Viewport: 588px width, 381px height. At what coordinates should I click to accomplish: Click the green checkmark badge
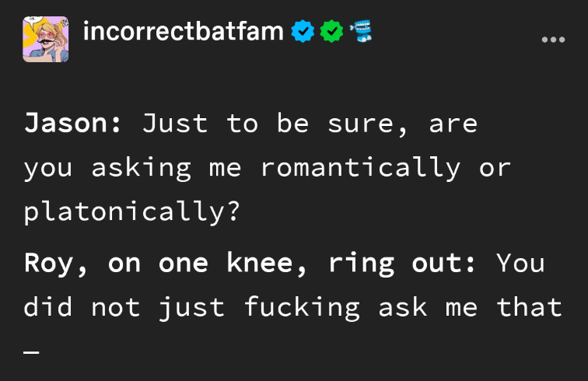332,32
